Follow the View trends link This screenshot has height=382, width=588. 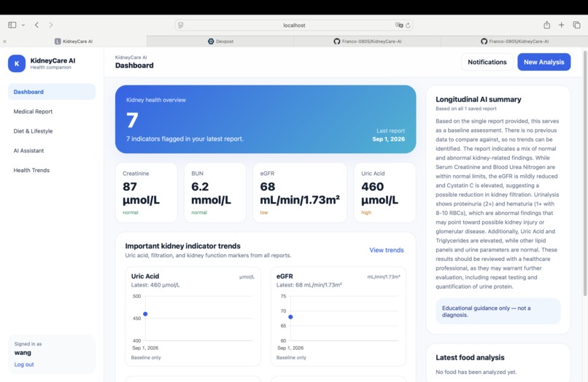pos(386,250)
